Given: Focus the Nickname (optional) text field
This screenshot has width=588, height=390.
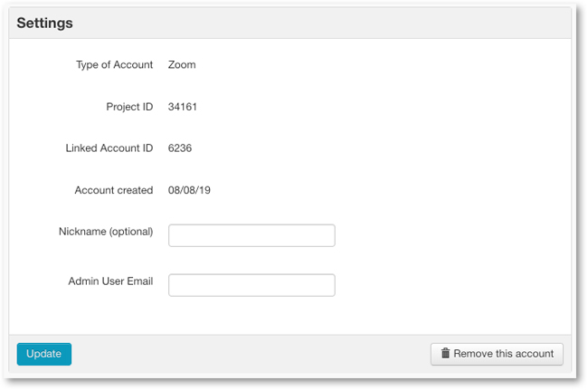Looking at the screenshot, I should [x=251, y=235].
